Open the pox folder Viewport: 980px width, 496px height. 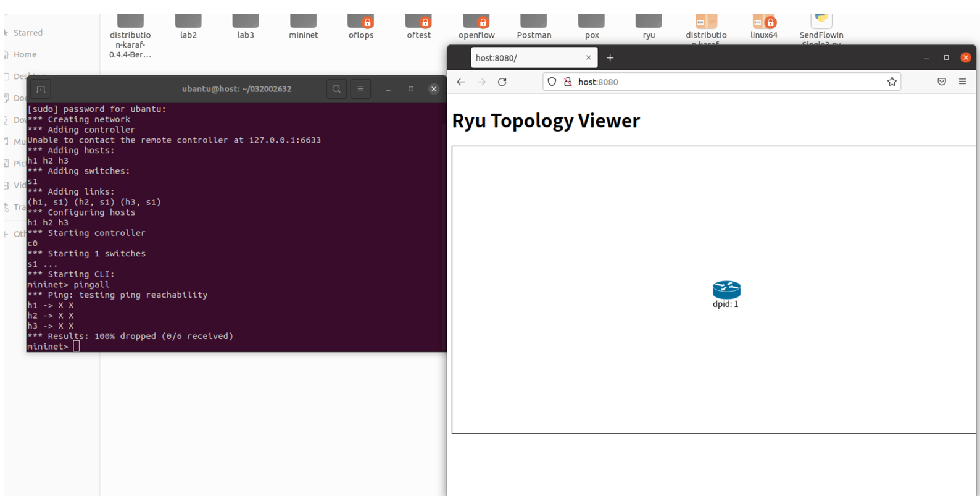point(592,27)
